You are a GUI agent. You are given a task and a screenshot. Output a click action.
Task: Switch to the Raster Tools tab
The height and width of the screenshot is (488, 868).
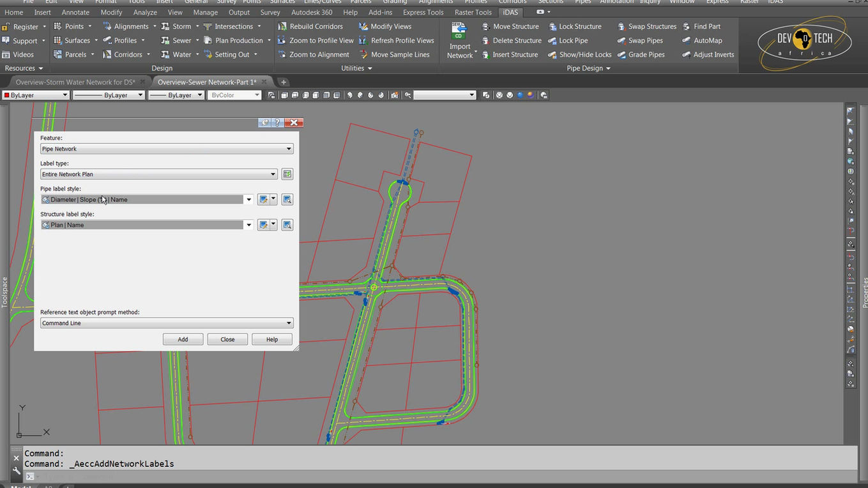pos(473,12)
